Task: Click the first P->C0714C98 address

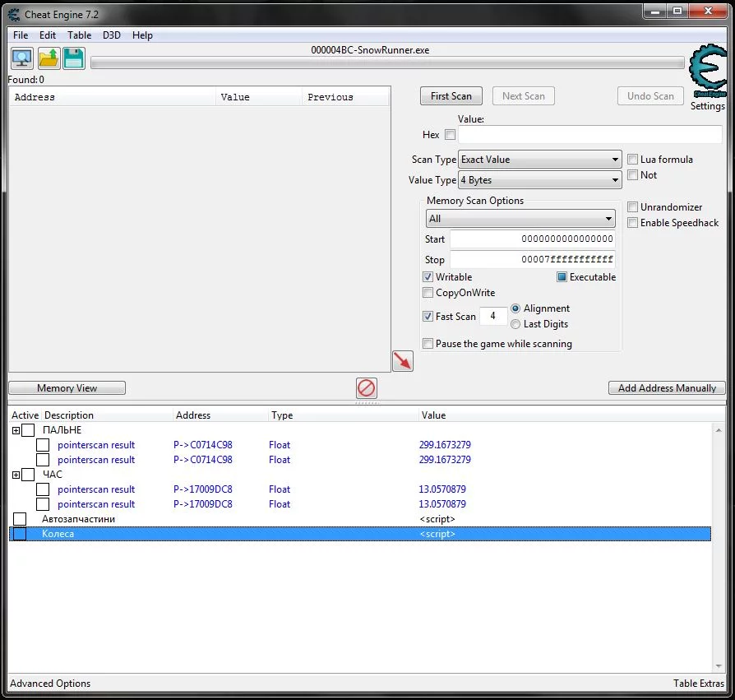Action: pos(203,445)
